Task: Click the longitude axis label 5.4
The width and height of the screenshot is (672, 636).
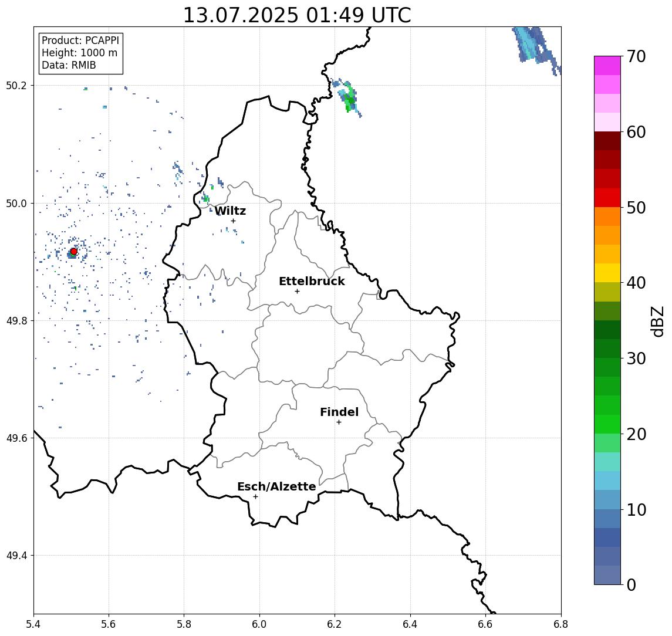Action: click(33, 624)
